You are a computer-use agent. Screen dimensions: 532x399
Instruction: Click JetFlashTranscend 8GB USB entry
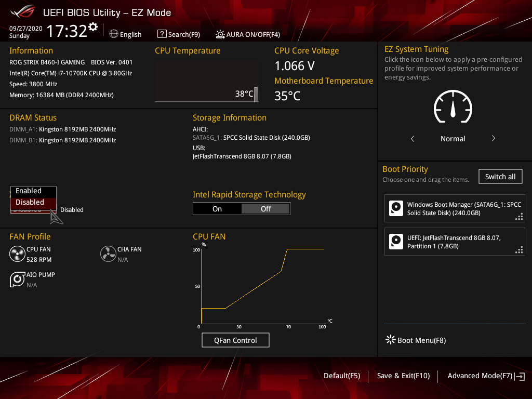[242, 156]
